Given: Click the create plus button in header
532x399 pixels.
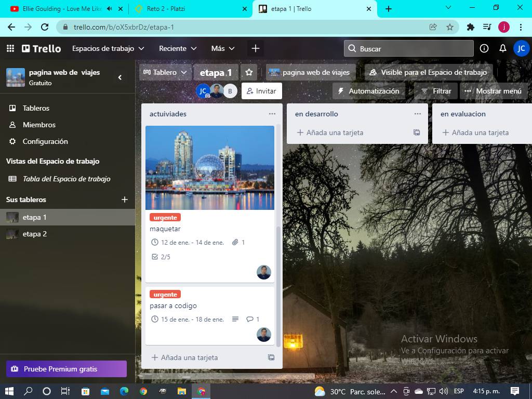Looking at the screenshot, I should (256, 48).
